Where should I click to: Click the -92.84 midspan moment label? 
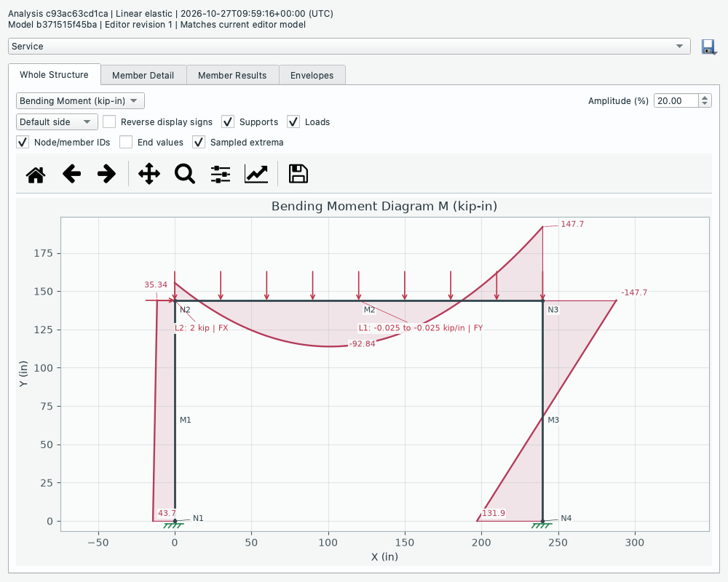pos(362,344)
